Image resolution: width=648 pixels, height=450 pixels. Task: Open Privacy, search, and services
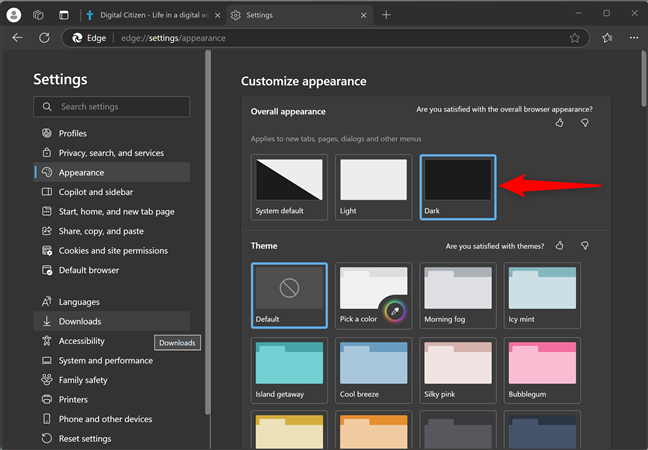point(112,152)
